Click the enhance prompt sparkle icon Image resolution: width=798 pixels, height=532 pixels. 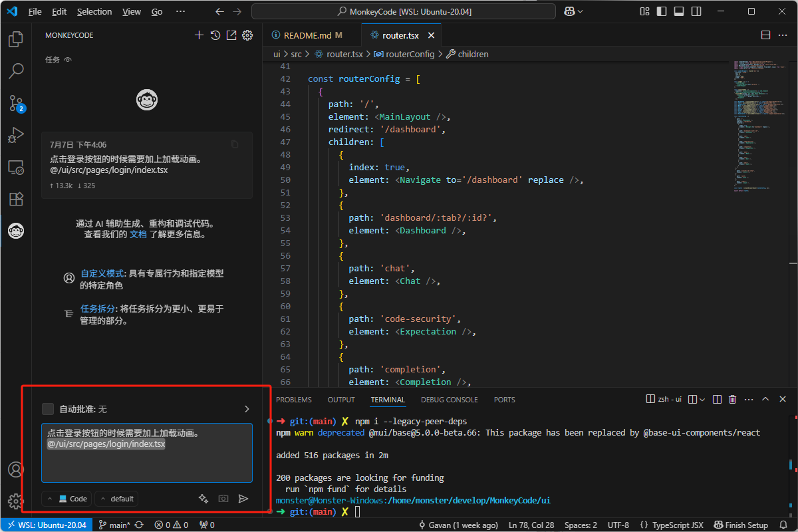click(203, 499)
